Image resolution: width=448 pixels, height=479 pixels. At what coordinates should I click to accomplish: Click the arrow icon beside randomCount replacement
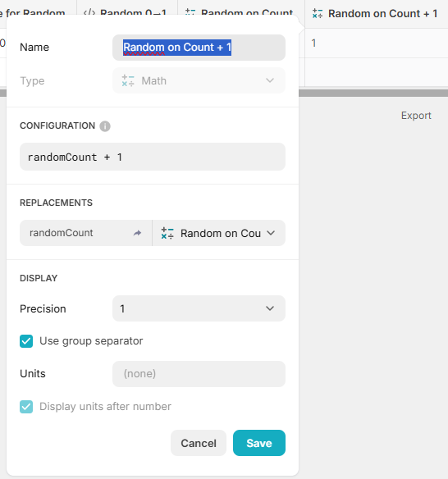(137, 233)
